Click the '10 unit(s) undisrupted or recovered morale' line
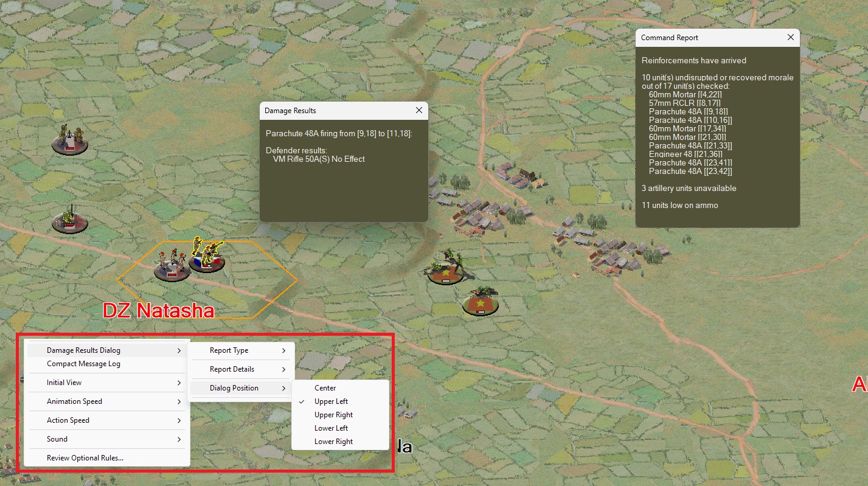868x486 pixels. (x=718, y=78)
